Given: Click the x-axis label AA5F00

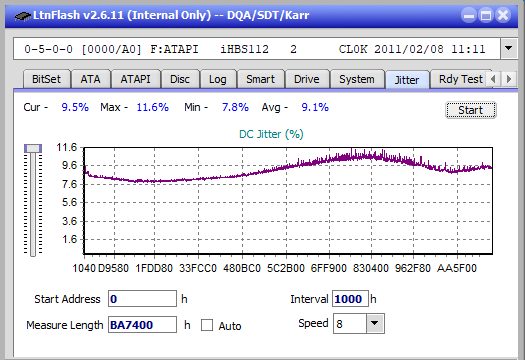Looking at the screenshot, I should tap(457, 268).
